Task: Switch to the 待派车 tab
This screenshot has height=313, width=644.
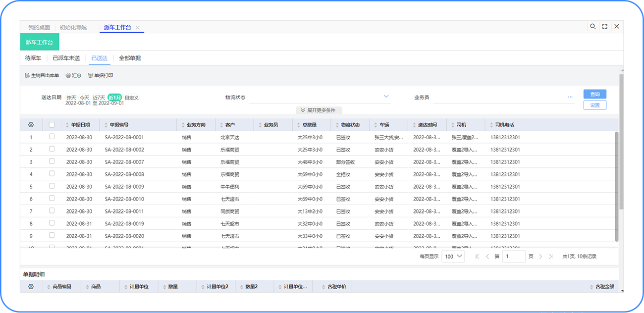Action: point(33,58)
